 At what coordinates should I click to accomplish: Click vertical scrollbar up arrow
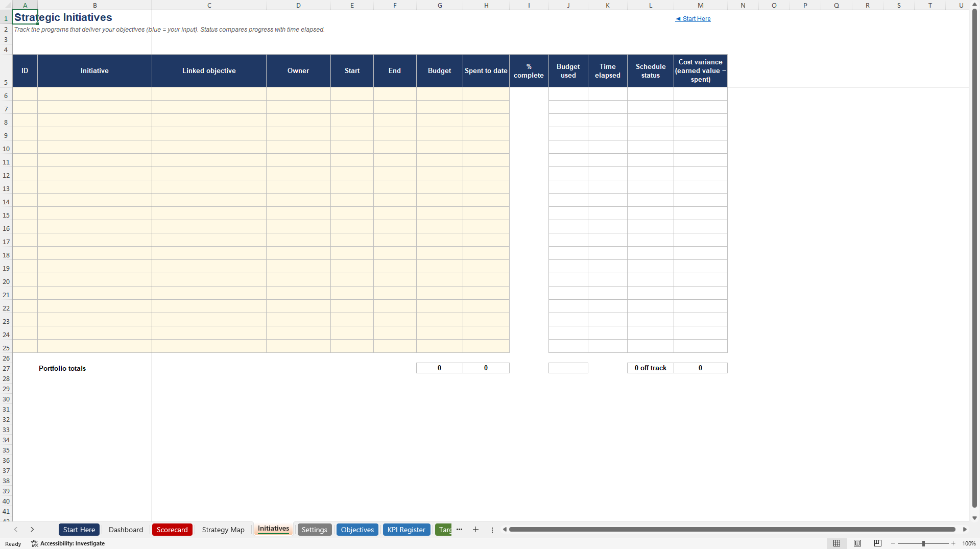coord(974,5)
